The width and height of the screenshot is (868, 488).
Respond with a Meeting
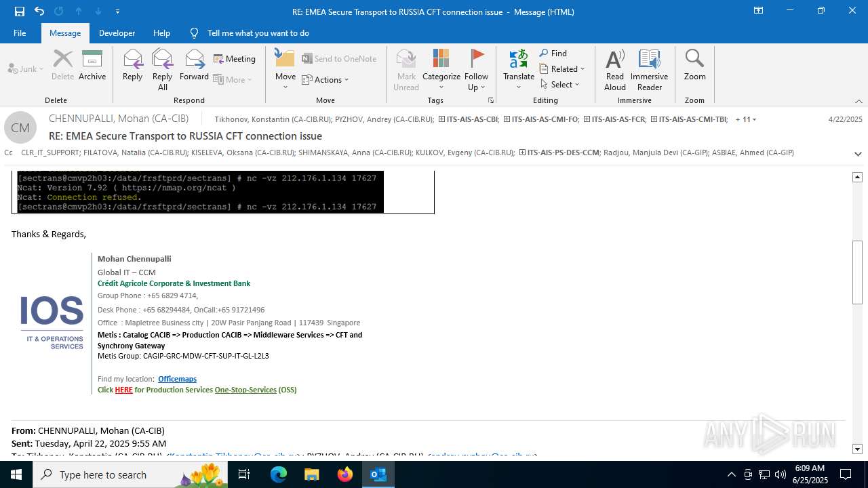pos(235,59)
